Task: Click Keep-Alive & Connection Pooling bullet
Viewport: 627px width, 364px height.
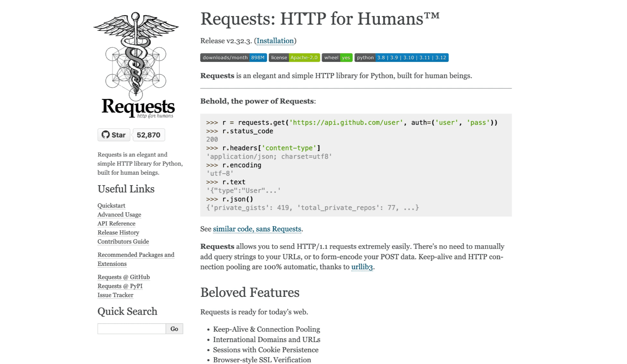Action: [x=267, y=329]
